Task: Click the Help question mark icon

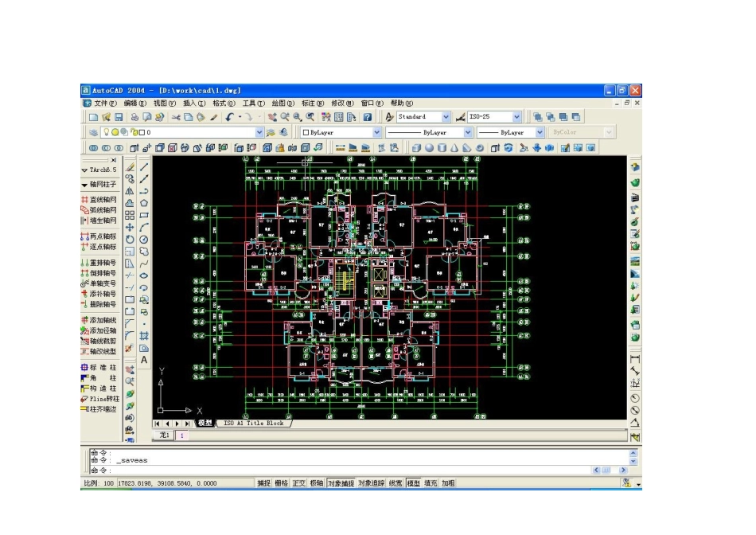Action: click(x=368, y=117)
